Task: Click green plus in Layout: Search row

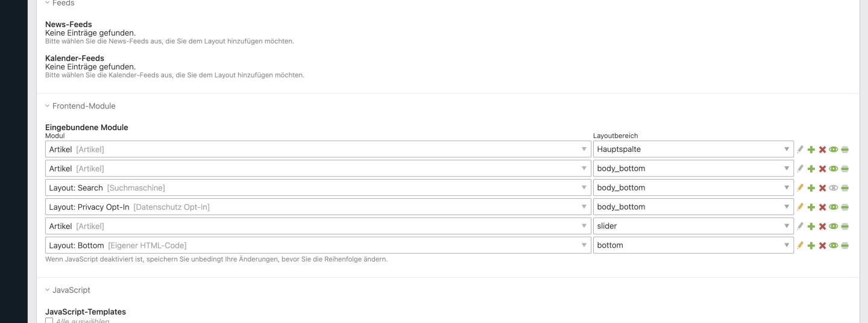Action: pyautogui.click(x=811, y=187)
